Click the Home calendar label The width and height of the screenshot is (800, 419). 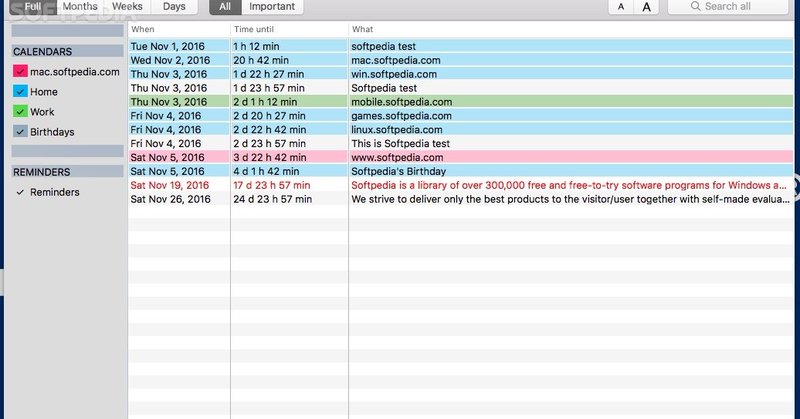pyautogui.click(x=44, y=92)
